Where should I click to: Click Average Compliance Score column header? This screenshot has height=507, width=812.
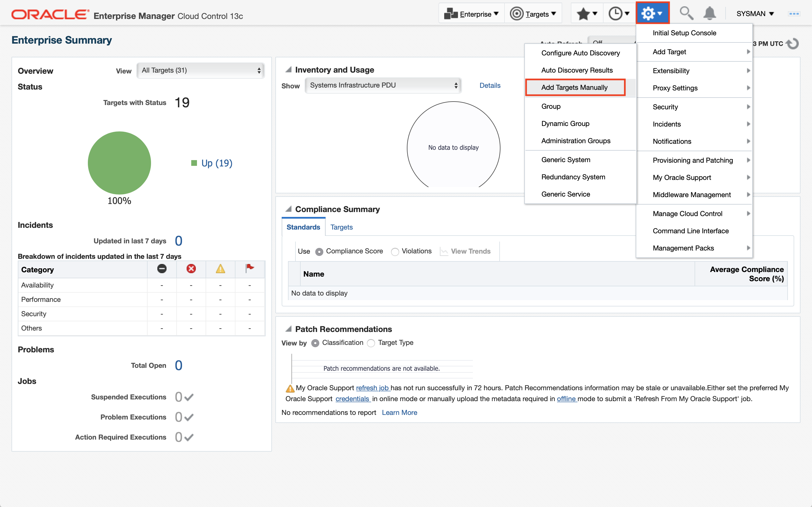[741, 274]
